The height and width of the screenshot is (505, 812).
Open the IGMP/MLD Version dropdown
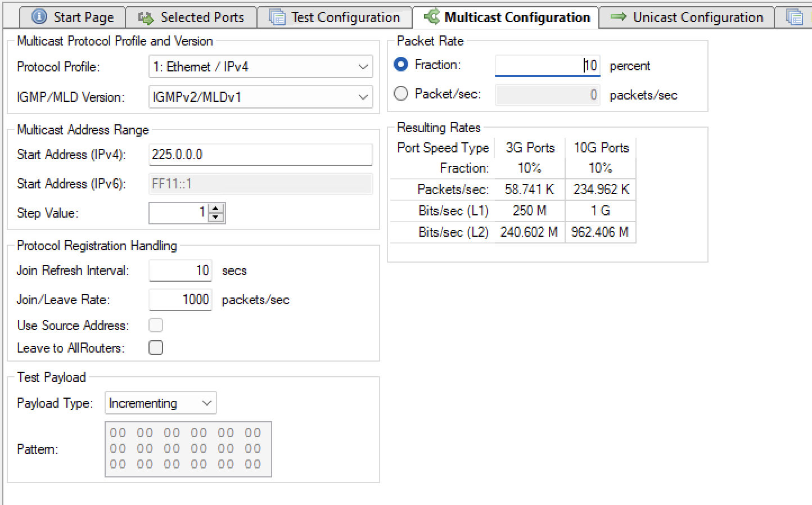(x=363, y=97)
